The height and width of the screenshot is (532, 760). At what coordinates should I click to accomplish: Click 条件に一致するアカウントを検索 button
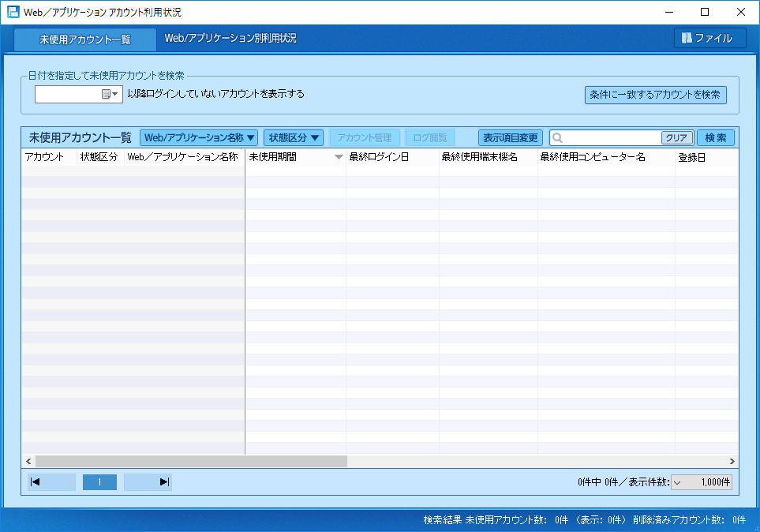pos(655,95)
